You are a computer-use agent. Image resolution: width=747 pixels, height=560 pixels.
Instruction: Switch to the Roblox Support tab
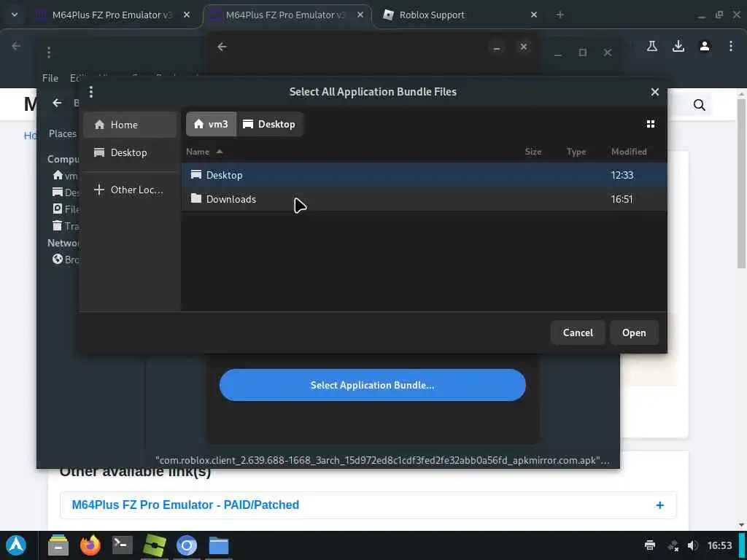click(432, 15)
